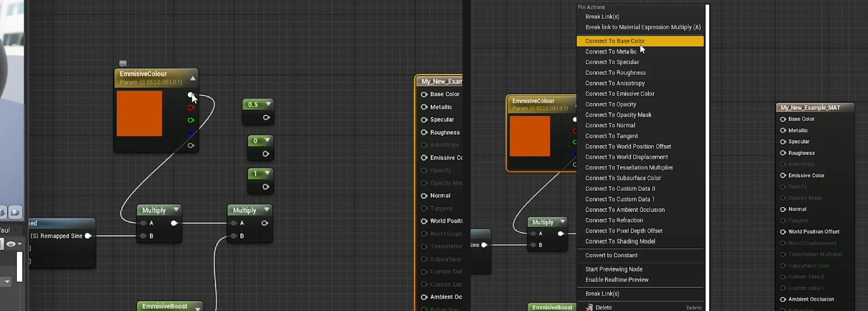This screenshot has width=868, height=311.
Task: Click greyed Opacity Mask pin on My_New_Example_MAT
Action: coord(783,198)
